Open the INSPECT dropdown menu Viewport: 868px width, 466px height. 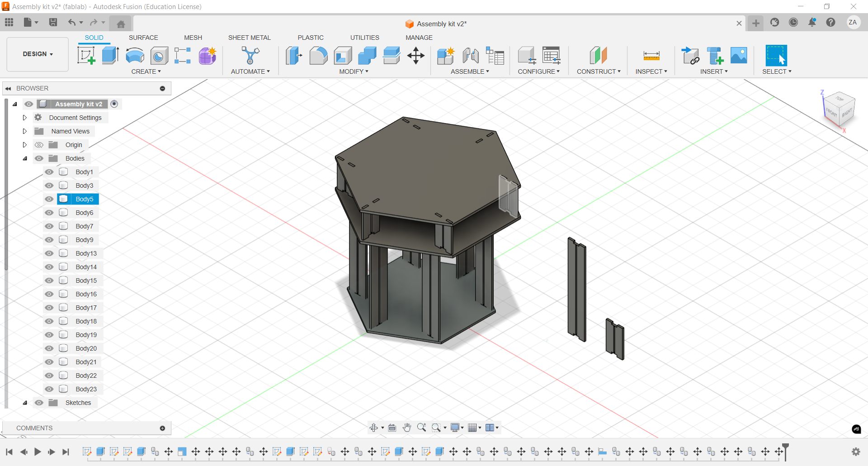pos(651,71)
